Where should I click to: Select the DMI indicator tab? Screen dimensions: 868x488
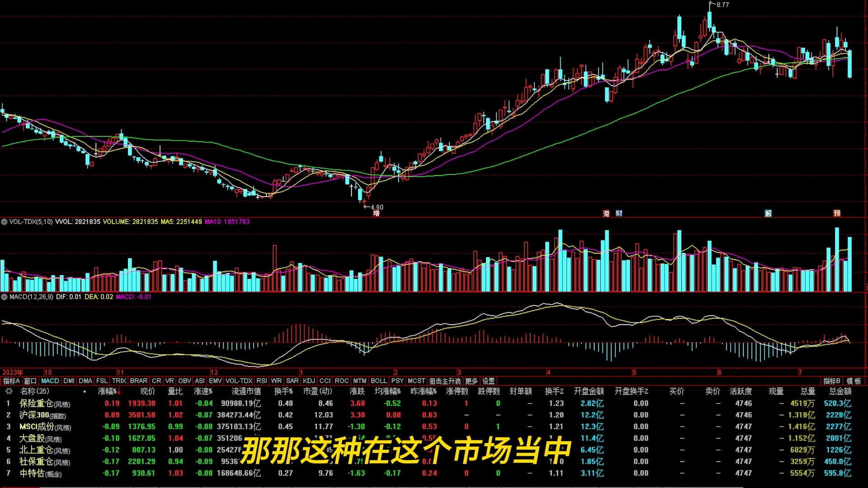click(x=69, y=381)
